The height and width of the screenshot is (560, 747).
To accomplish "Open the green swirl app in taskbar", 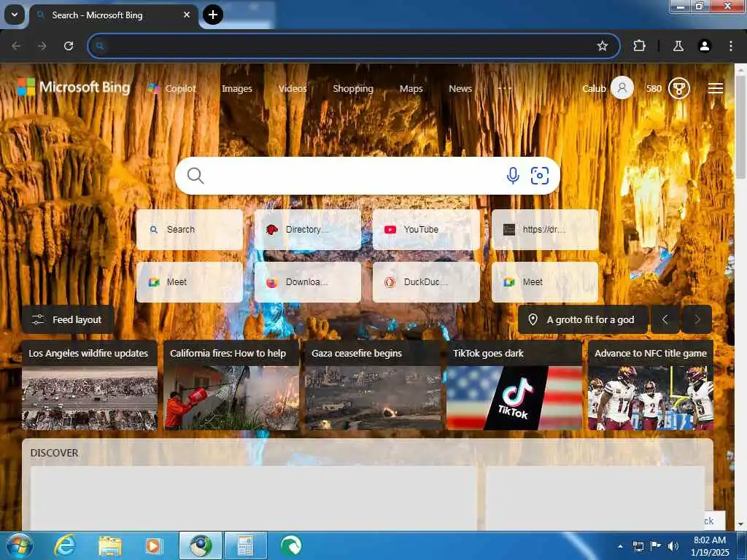I will pos(291,545).
